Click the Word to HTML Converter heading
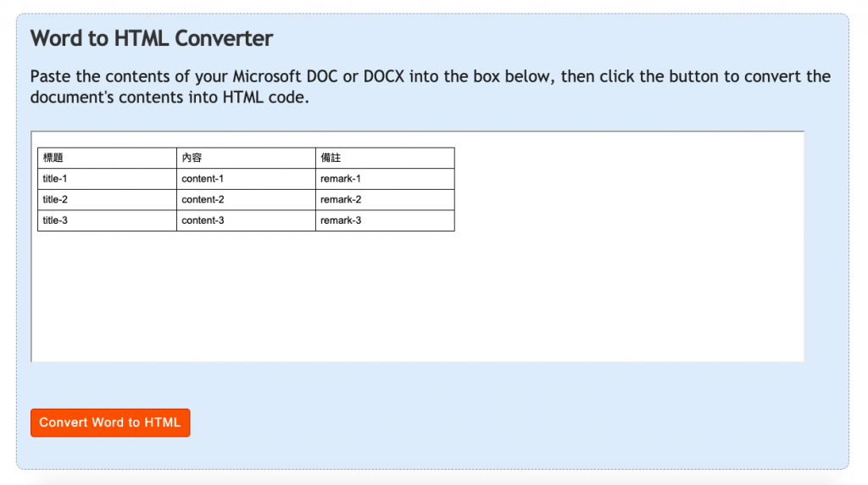This screenshot has height=485, width=868. point(152,38)
